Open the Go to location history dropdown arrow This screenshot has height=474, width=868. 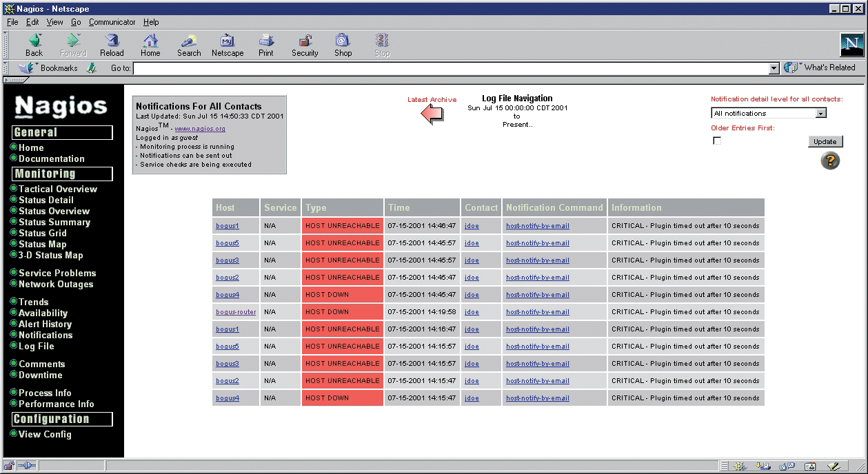click(x=774, y=68)
